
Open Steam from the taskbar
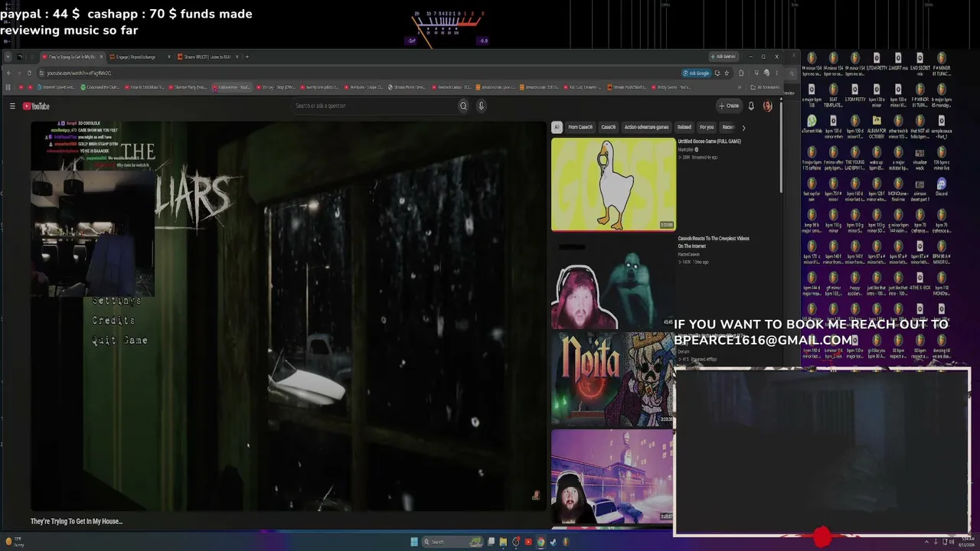pyautogui.click(x=553, y=542)
